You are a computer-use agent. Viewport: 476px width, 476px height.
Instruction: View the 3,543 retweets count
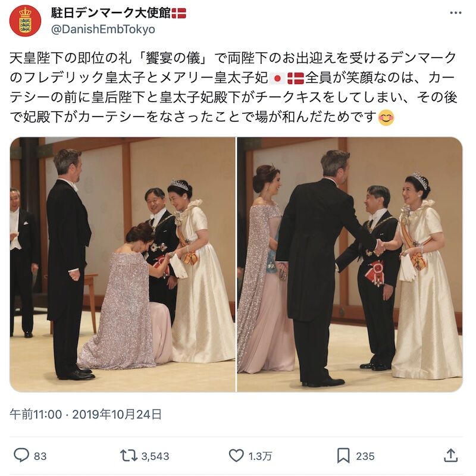tap(155, 456)
